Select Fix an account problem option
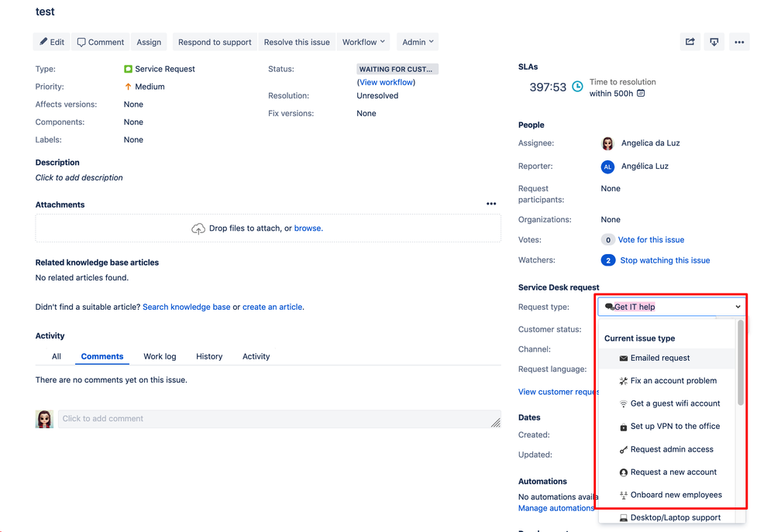Image resolution: width=774 pixels, height=532 pixels. pyautogui.click(x=667, y=381)
